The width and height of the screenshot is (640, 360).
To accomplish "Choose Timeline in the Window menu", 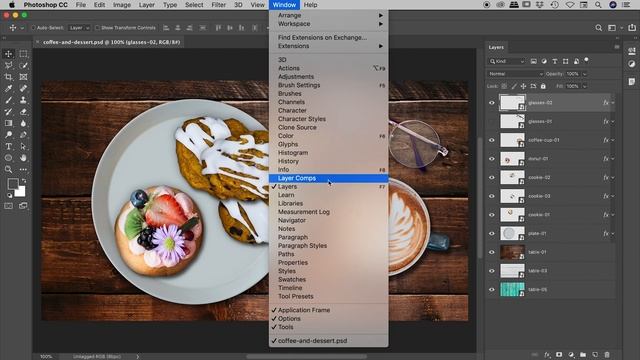I will [329, 288].
